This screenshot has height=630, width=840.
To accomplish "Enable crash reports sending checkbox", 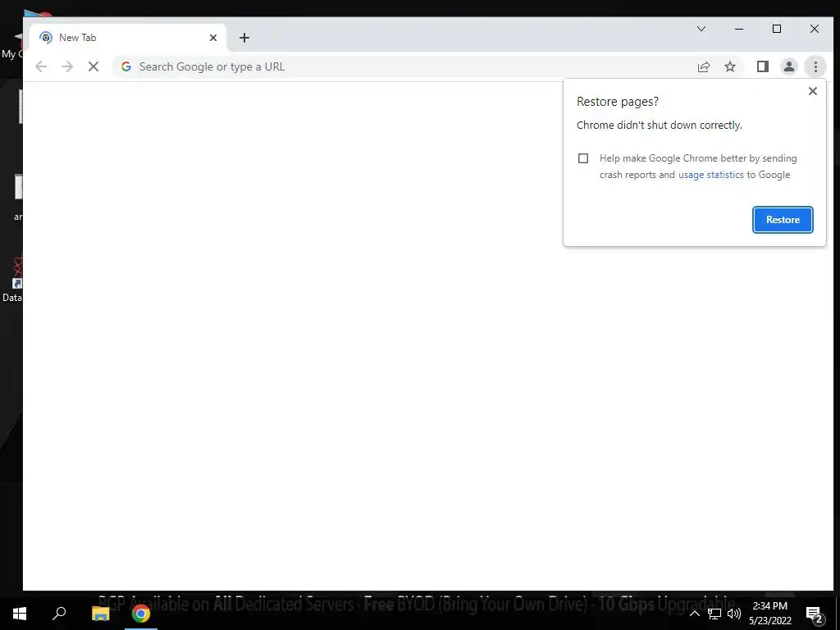I will pos(583,158).
